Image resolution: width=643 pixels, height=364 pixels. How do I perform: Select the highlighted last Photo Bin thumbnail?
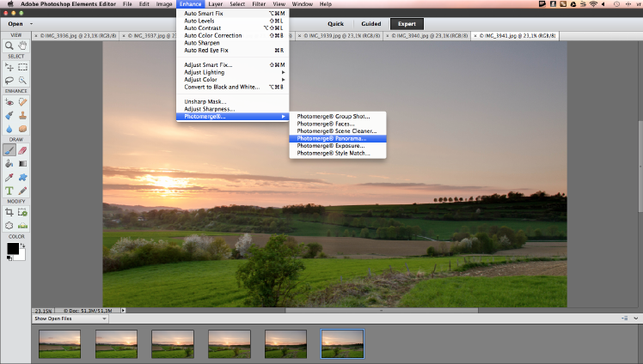[342, 344]
